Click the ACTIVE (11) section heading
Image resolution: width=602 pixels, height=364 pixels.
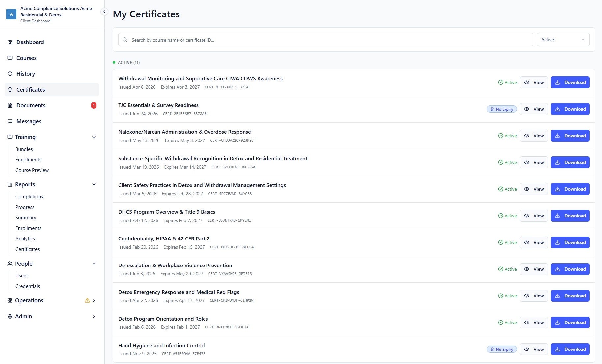(x=129, y=62)
